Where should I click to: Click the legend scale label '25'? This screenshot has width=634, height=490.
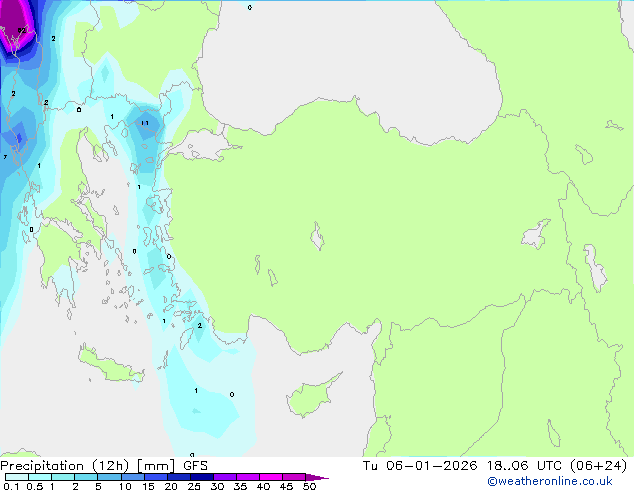click(x=194, y=486)
